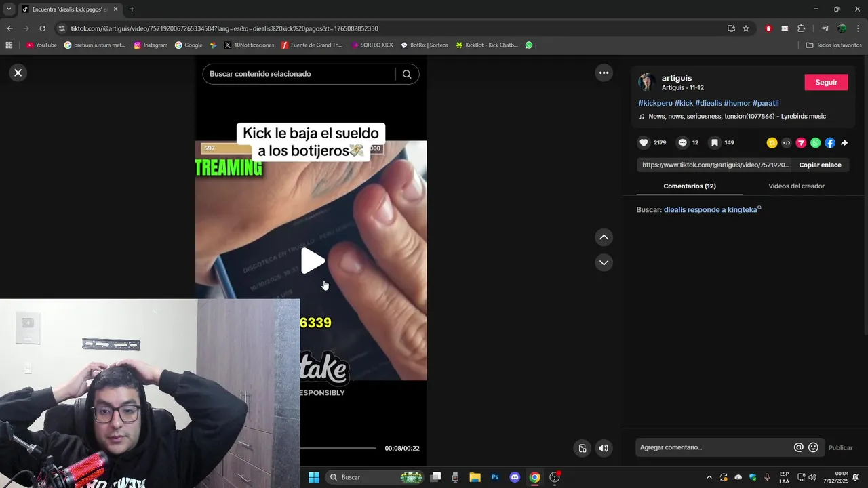Open the 'Todos los favoritos' folder
Viewport: 868px width, 488px height.
(x=834, y=45)
